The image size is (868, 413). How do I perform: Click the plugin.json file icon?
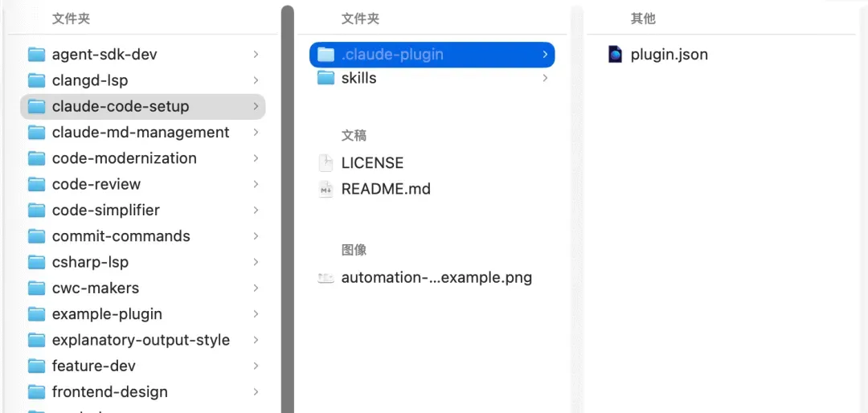pos(615,55)
